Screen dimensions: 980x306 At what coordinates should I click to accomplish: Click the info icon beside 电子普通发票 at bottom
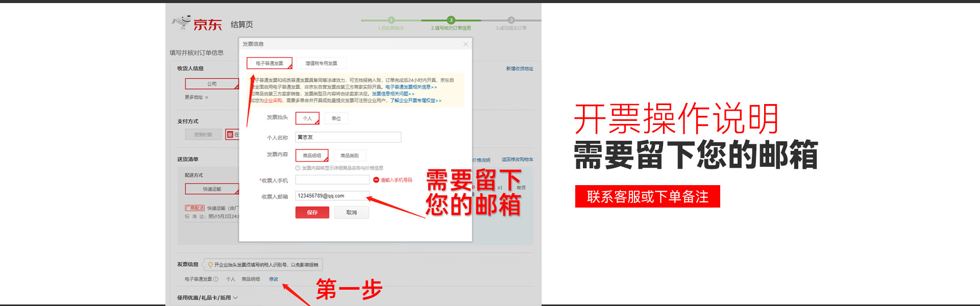pyautogui.click(x=216, y=279)
